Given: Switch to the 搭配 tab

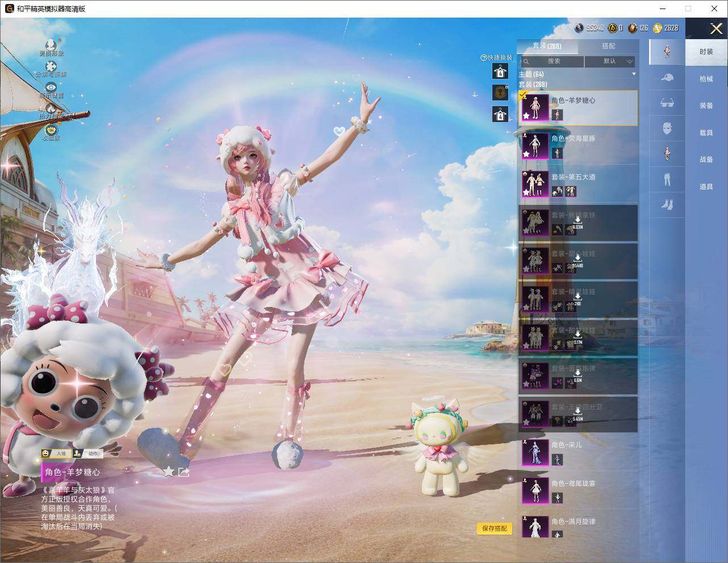Looking at the screenshot, I should 608,46.
